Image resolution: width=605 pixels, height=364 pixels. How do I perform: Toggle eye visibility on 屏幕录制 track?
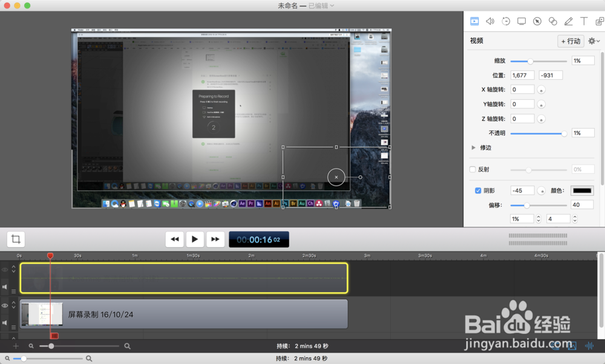pyautogui.click(x=5, y=305)
